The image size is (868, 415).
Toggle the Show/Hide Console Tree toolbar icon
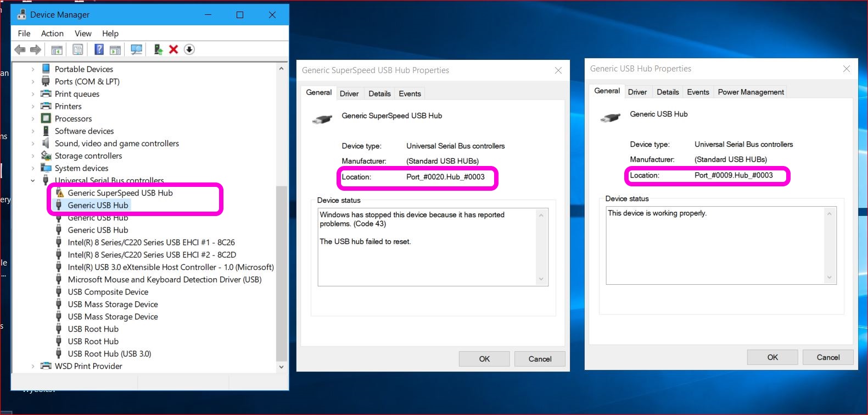pos(57,50)
